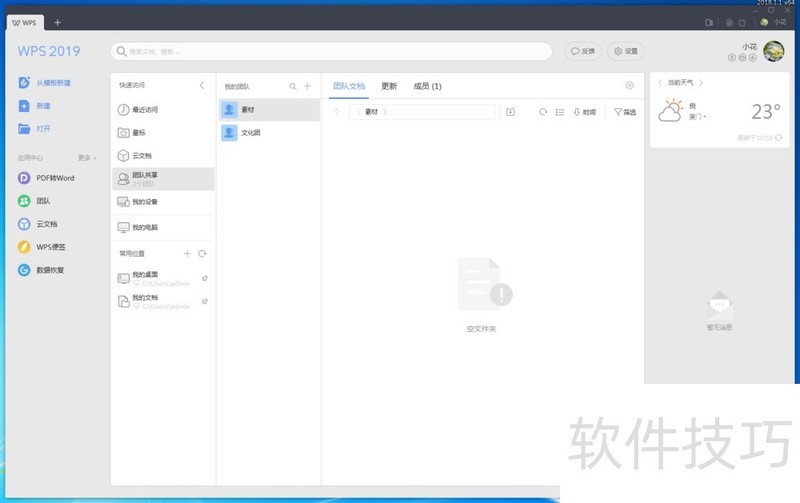Click the 素材 breadcrumb path
Viewport: 800px width, 503px height.
click(371, 112)
